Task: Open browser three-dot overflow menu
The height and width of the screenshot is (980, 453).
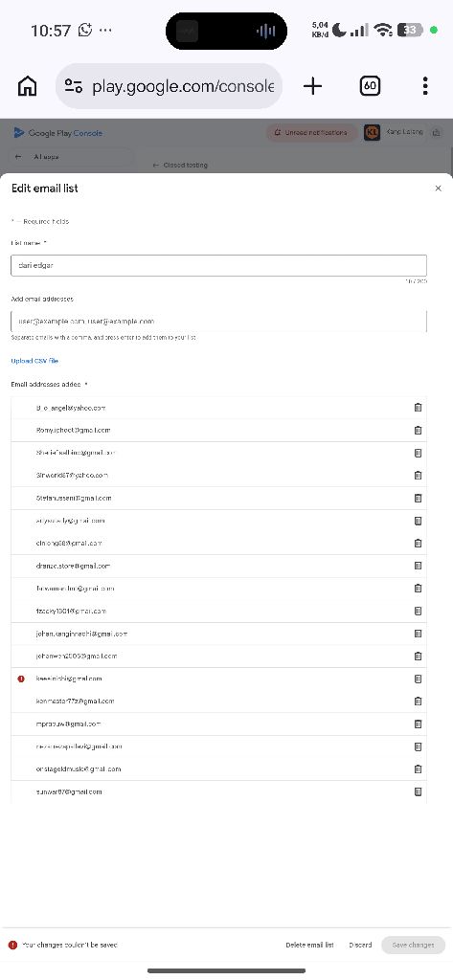Action: pyautogui.click(x=425, y=86)
